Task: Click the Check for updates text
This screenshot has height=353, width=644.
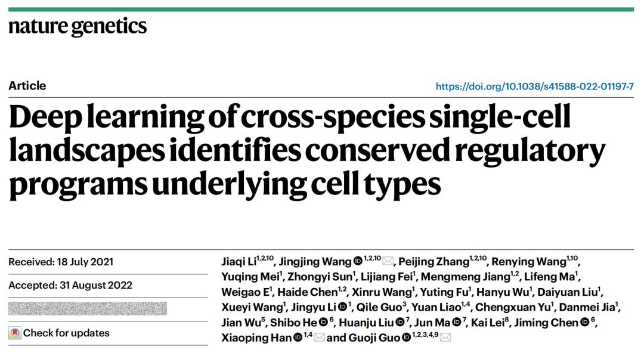Action: pos(66,333)
